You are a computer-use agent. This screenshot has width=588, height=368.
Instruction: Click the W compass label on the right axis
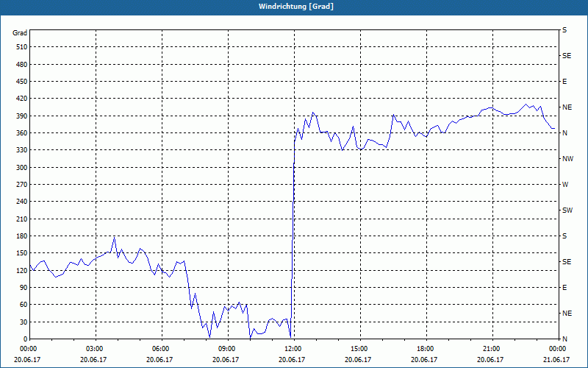click(x=565, y=185)
